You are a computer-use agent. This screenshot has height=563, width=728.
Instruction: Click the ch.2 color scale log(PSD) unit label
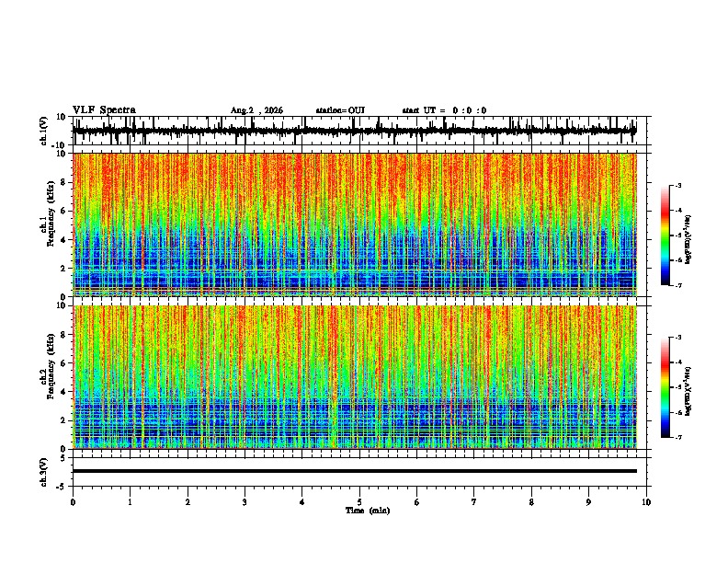pos(688,391)
